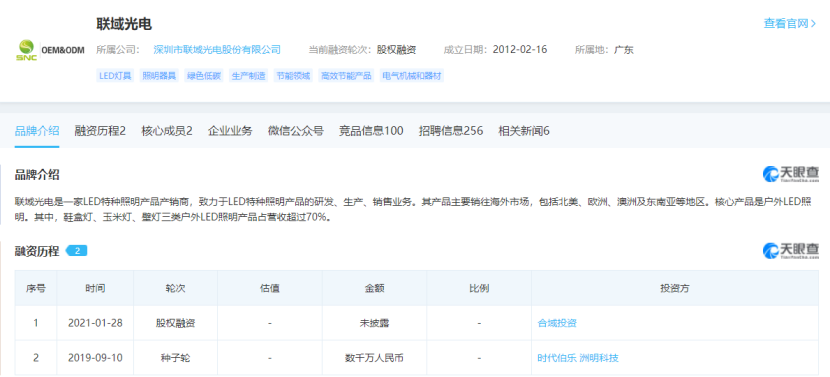This screenshot has width=830, height=377.
Task: Click the date cell 2019-09-10
Action: coord(95,358)
